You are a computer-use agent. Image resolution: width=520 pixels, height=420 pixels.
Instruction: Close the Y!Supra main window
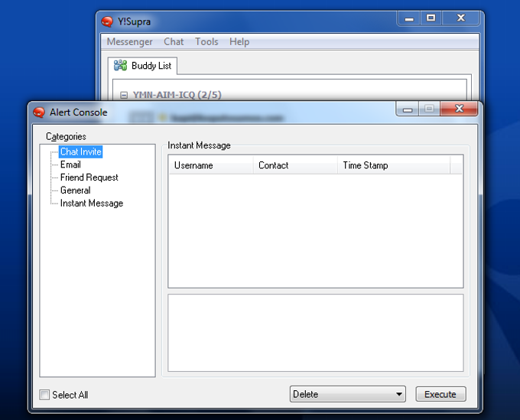[x=460, y=18]
